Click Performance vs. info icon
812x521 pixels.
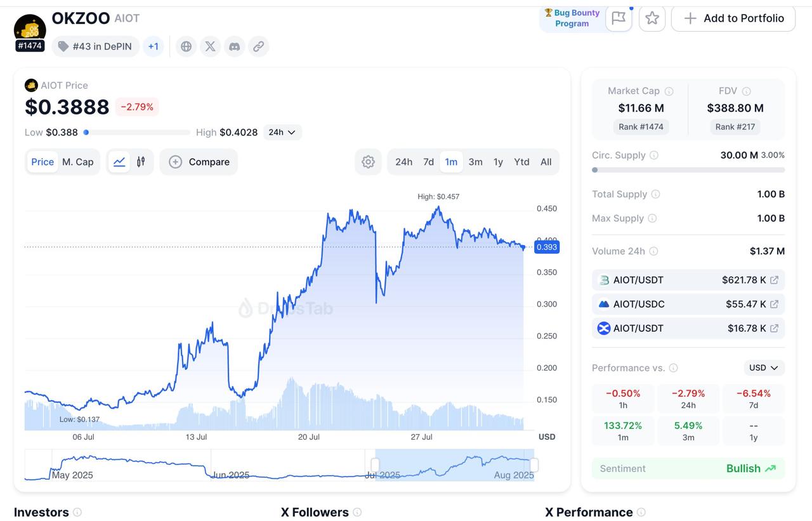click(x=674, y=368)
